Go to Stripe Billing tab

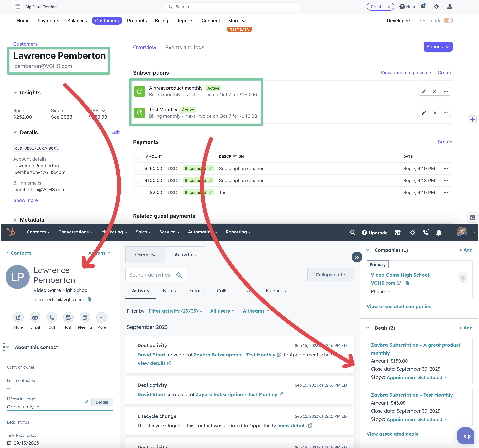tap(161, 21)
